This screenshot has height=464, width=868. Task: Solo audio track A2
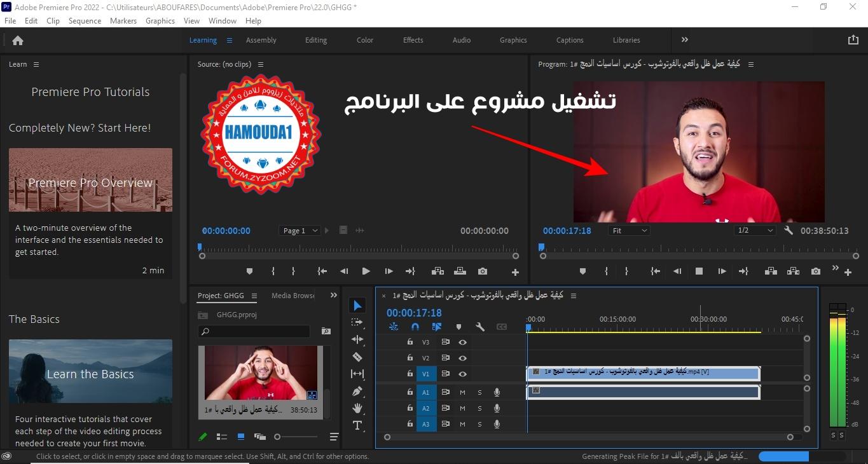(479, 408)
